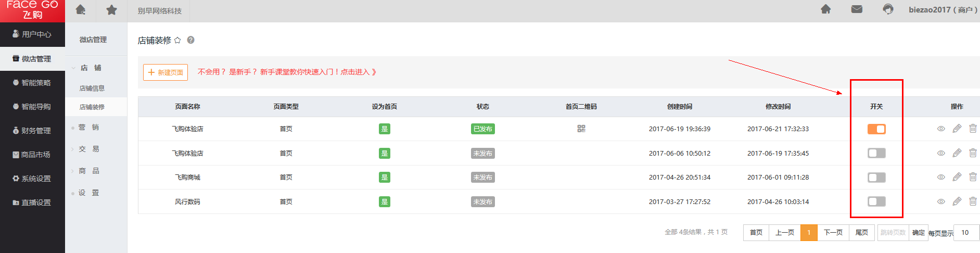This screenshot has height=253, width=980.
Task: Expand the 交易 section in submenu
Action: (x=88, y=149)
